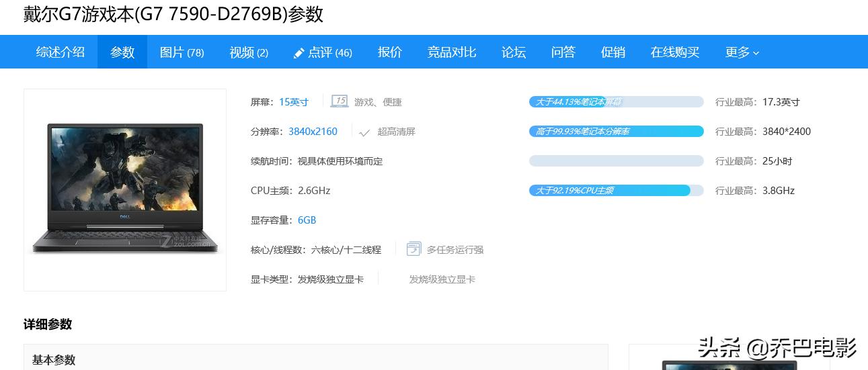
Task: Click the page title 戴尔G7游戏本参数
Action: [173, 14]
